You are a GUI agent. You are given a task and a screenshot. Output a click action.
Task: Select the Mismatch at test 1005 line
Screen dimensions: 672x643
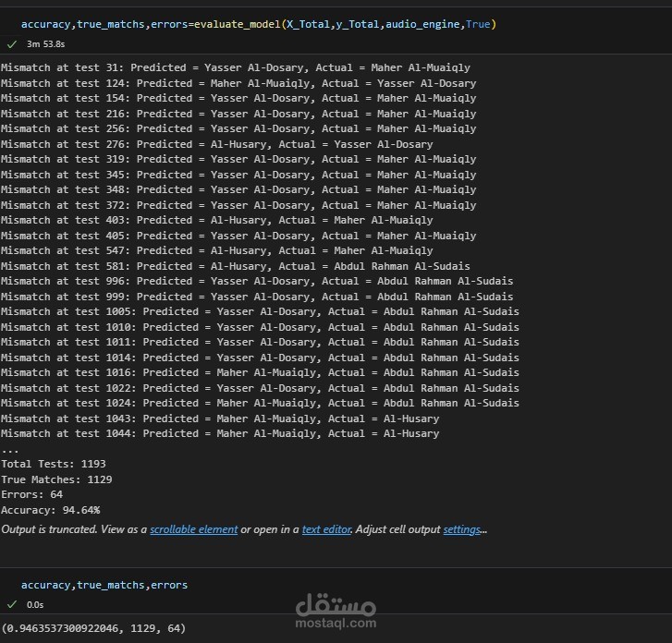pos(260,311)
